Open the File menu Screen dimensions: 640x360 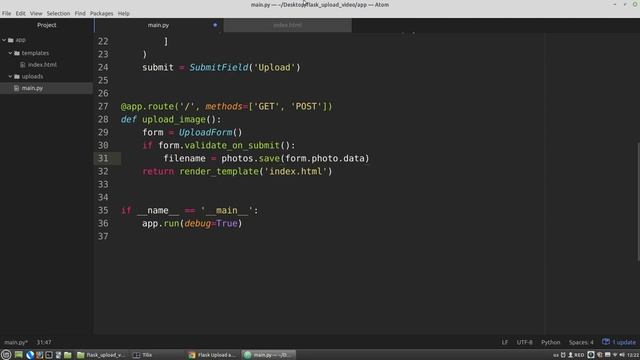point(7,13)
